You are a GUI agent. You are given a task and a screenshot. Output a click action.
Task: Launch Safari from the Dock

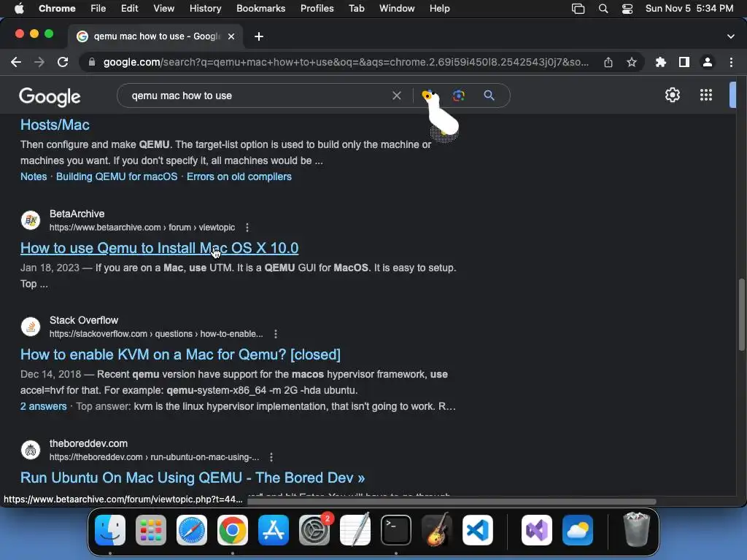[192, 530]
